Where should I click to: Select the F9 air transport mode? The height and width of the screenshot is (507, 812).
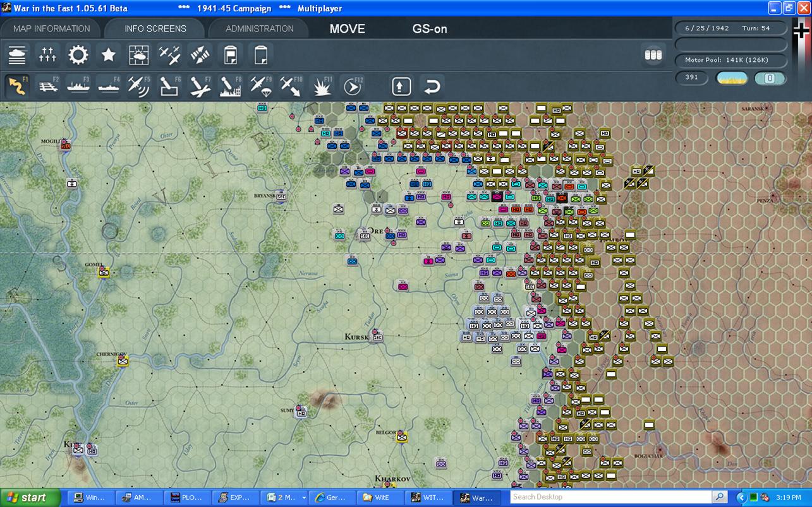click(261, 86)
